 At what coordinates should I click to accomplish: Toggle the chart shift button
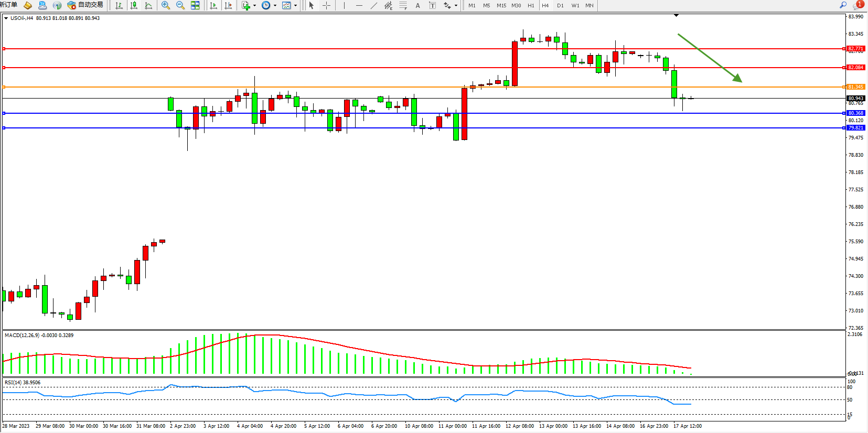tap(228, 5)
